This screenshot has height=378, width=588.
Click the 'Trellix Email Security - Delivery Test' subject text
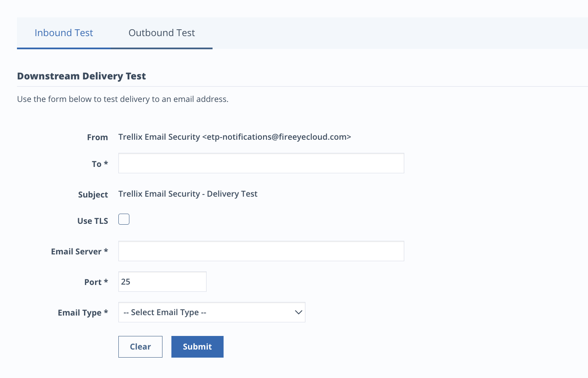pos(188,194)
